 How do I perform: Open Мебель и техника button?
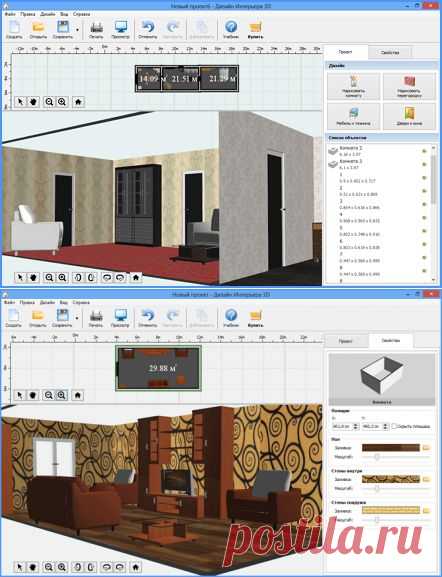[353, 116]
